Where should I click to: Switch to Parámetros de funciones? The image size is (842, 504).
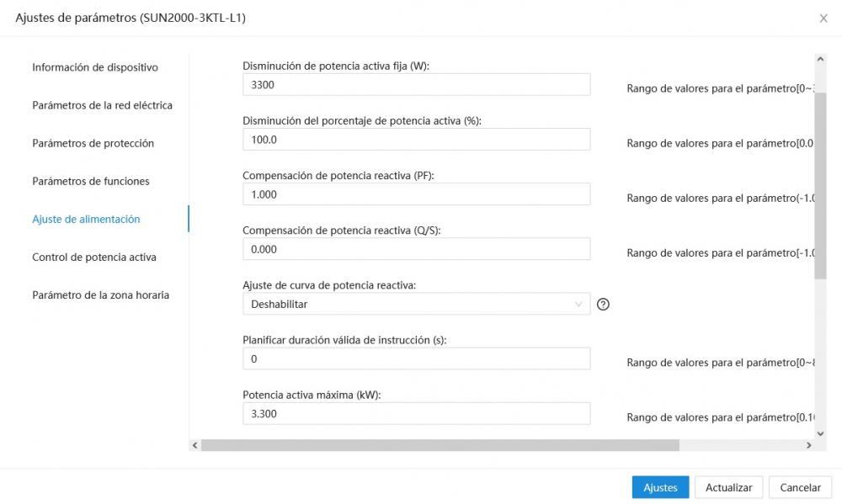pyautogui.click(x=91, y=182)
